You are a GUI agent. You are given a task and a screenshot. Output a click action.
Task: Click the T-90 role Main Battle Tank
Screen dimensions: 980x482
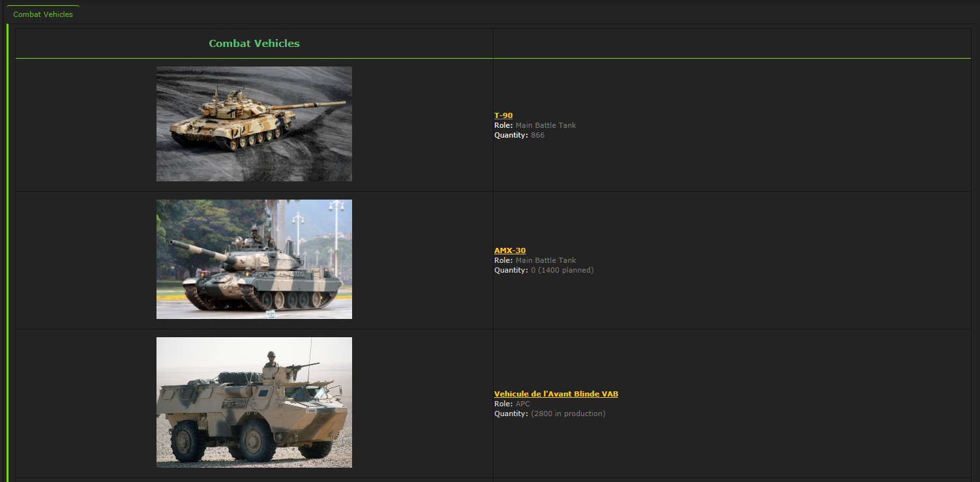pyautogui.click(x=546, y=125)
